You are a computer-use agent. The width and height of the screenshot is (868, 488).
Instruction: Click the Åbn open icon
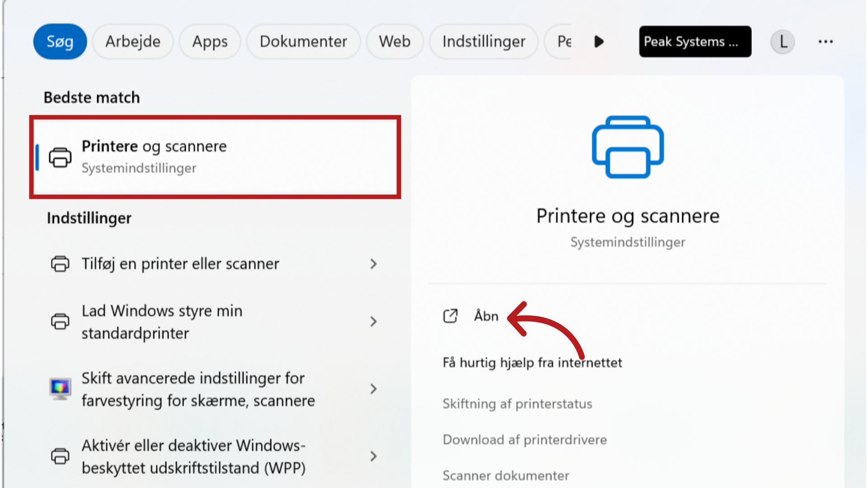pos(450,316)
